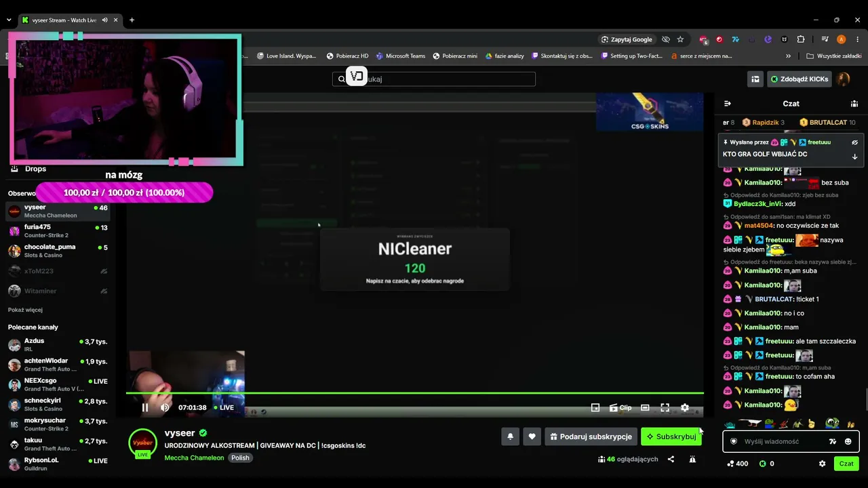Open Azdus recommended channel

click(x=58, y=344)
